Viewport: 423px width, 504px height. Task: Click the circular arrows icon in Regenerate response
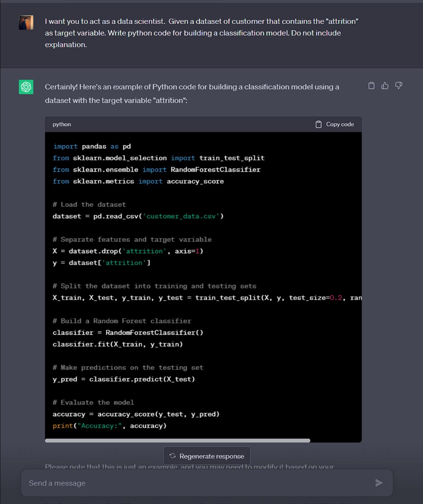pyautogui.click(x=172, y=456)
